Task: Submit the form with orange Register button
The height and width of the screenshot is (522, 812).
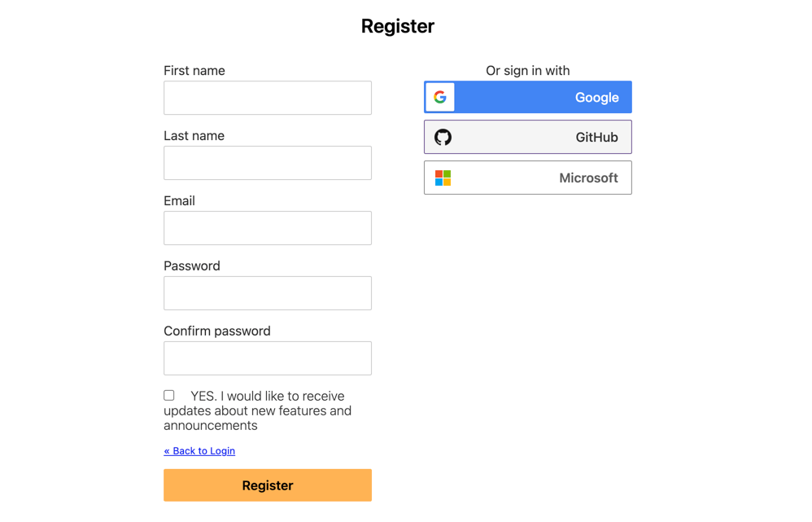Action: [x=268, y=485]
